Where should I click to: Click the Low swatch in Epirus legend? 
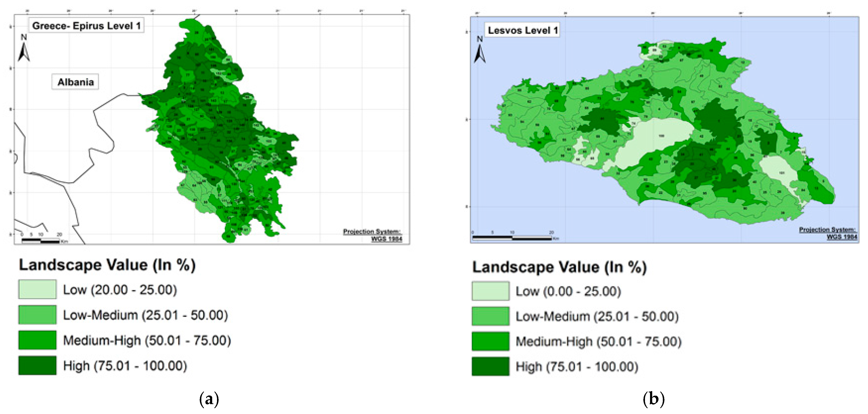[37, 289]
